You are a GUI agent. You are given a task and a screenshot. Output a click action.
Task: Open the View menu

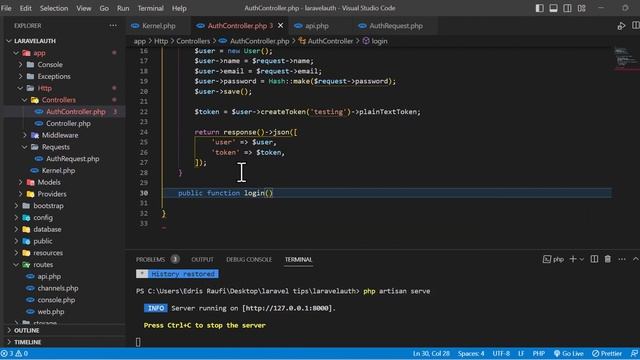pos(84,8)
